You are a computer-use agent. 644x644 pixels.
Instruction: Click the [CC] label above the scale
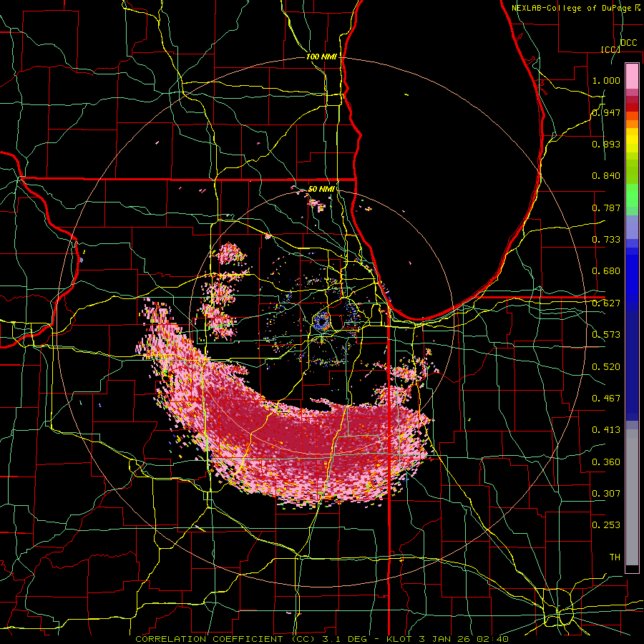610,49
